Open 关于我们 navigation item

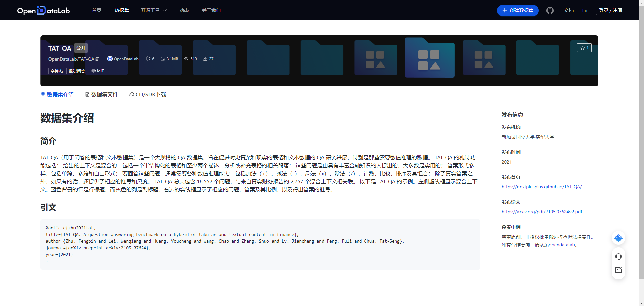coord(211,10)
